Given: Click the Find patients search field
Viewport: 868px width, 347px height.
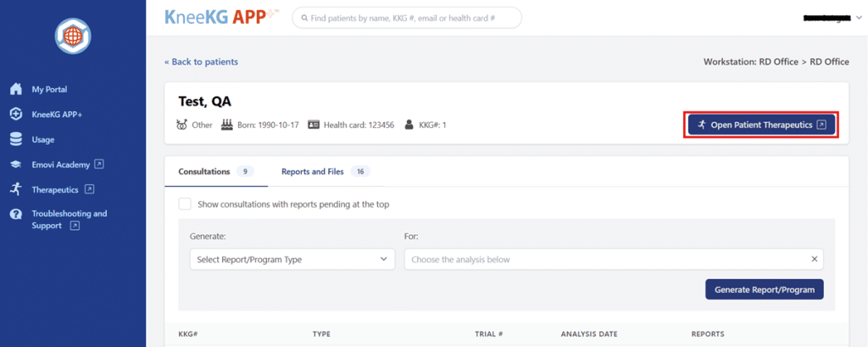Looking at the screenshot, I should 407,18.
